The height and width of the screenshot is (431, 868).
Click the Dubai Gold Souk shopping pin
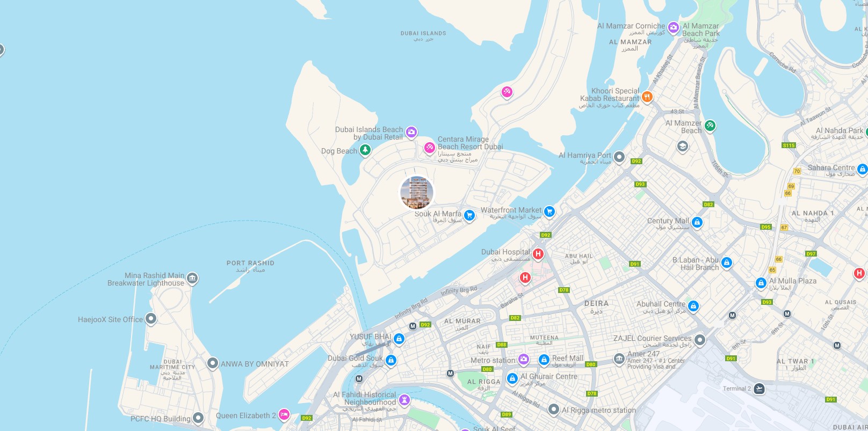391,360
